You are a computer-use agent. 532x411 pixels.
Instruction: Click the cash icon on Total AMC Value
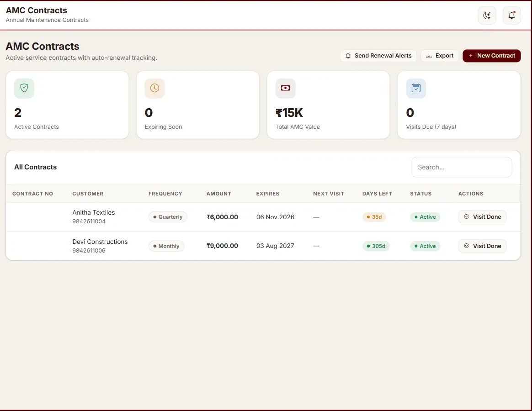coord(285,88)
